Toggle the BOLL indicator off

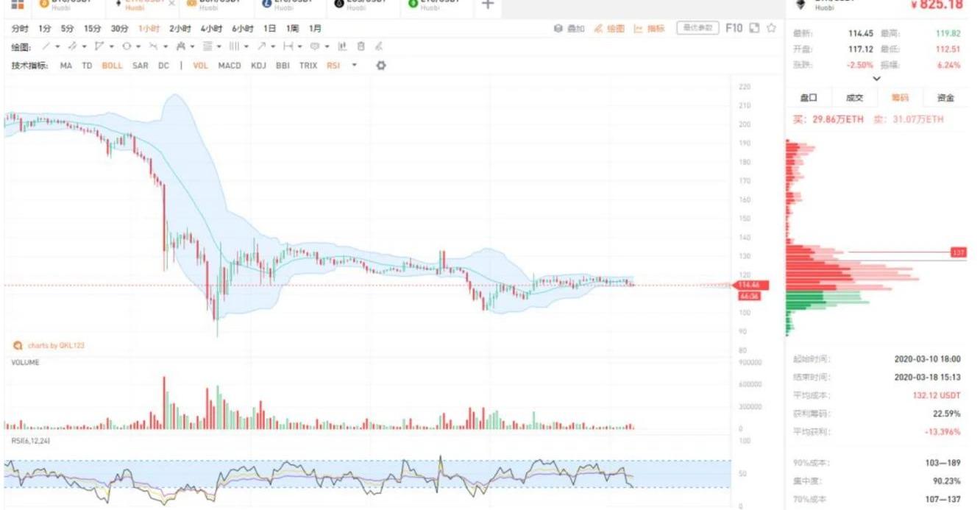pyautogui.click(x=112, y=65)
